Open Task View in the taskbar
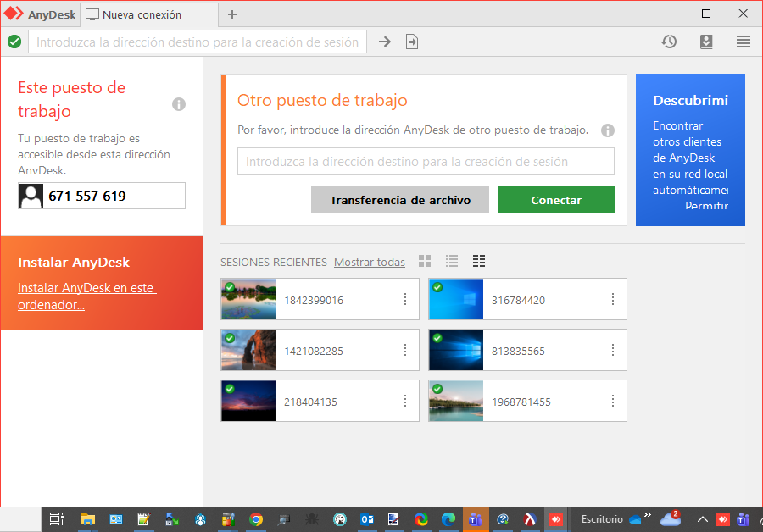763x532 pixels. click(57, 519)
